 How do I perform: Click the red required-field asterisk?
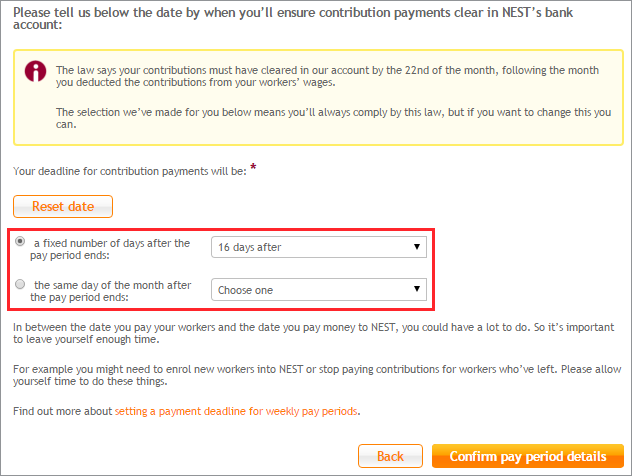click(253, 166)
